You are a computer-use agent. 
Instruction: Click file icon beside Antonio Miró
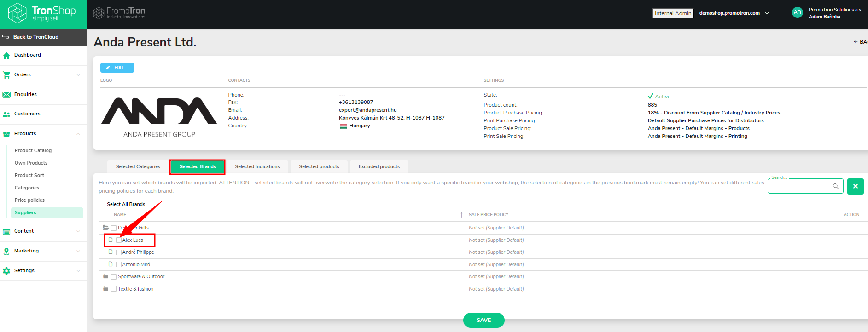(x=111, y=264)
